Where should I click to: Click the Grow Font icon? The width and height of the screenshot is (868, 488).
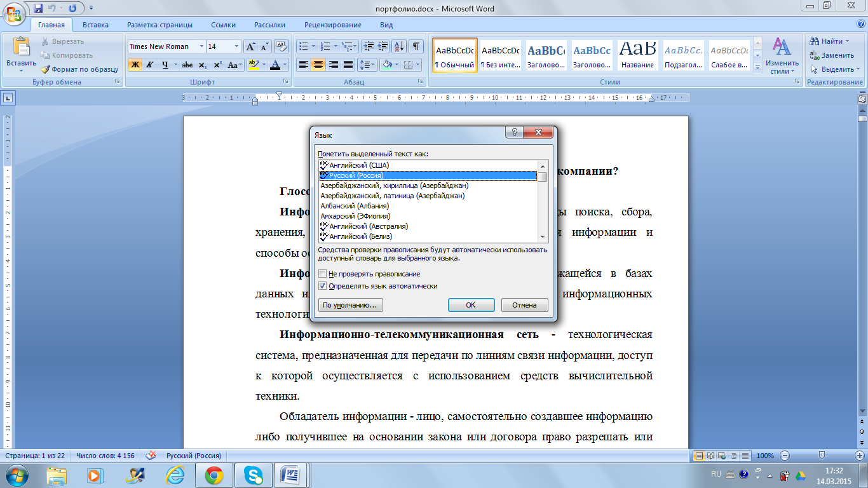[250, 46]
